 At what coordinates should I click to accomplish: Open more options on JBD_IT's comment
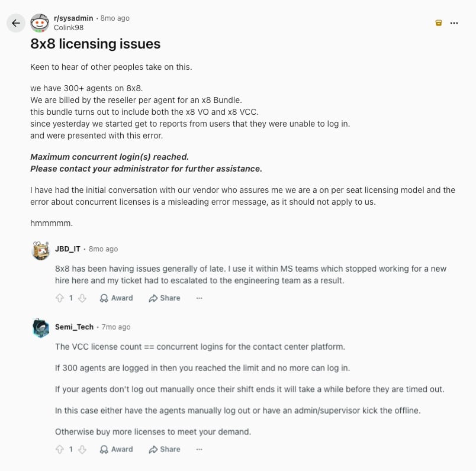point(199,298)
